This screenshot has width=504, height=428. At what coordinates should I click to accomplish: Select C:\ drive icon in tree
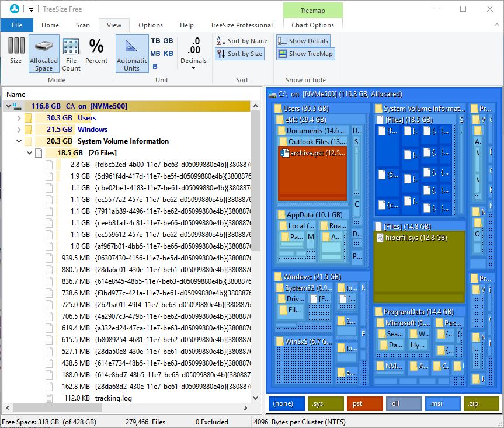click(x=17, y=106)
